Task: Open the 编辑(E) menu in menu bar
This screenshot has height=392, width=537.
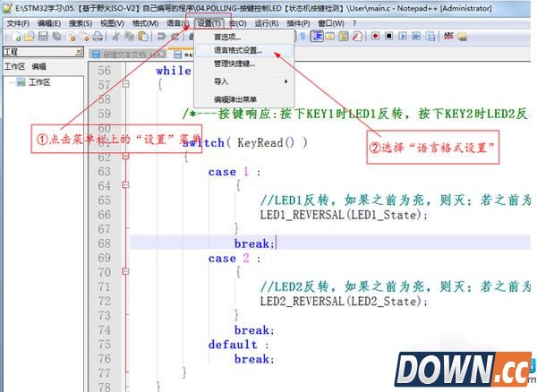Action: [x=49, y=23]
